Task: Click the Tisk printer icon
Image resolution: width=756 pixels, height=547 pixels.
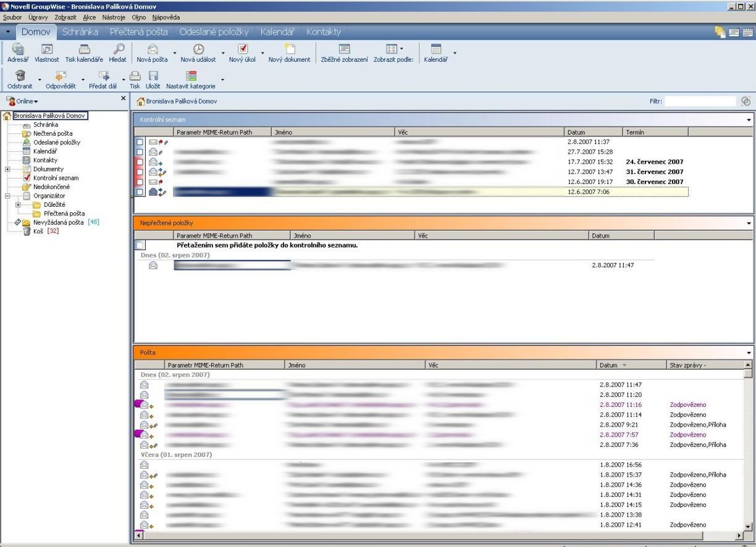Action: pos(135,76)
